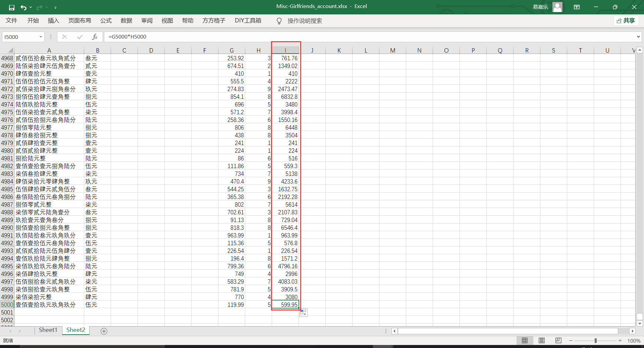
Task: Click the lightbulb Tell Me icon
Action: (x=279, y=21)
